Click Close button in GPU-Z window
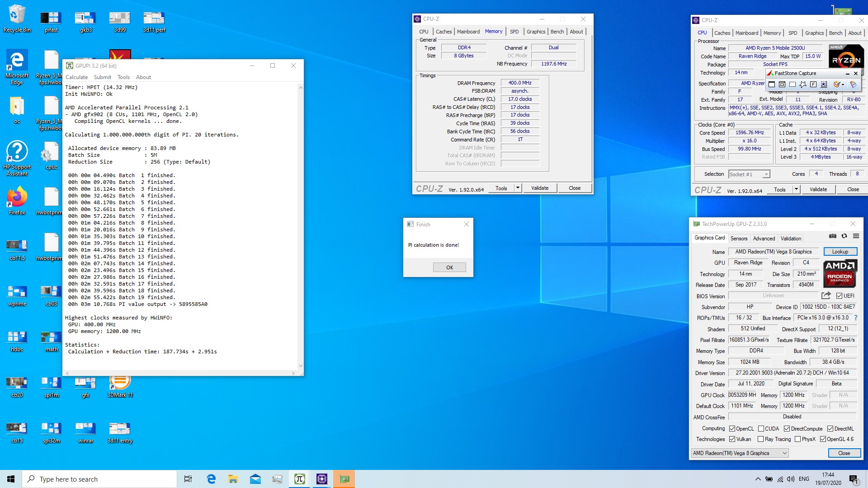Screen dimensions: 868x488 [x=844, y=453]
